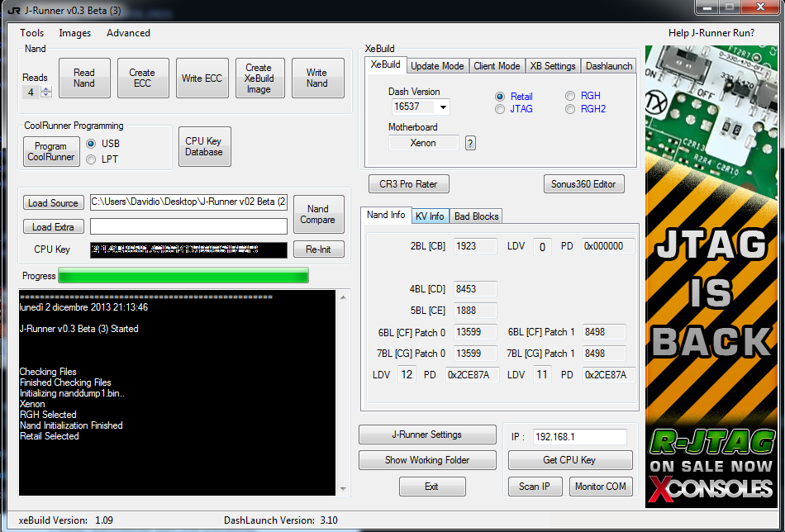Click the motherboard help question mark button
The image size is (785, 532).
(x=470, y=143)
